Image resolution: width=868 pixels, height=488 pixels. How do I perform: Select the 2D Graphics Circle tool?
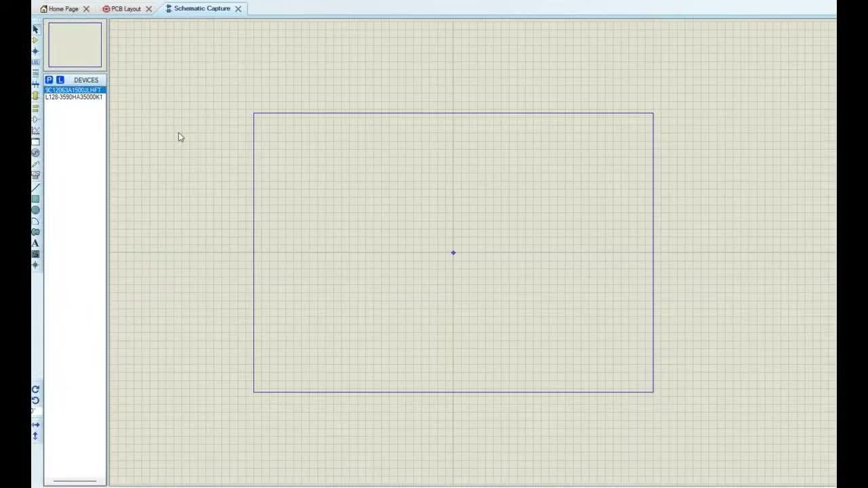[x=35, y=210]
